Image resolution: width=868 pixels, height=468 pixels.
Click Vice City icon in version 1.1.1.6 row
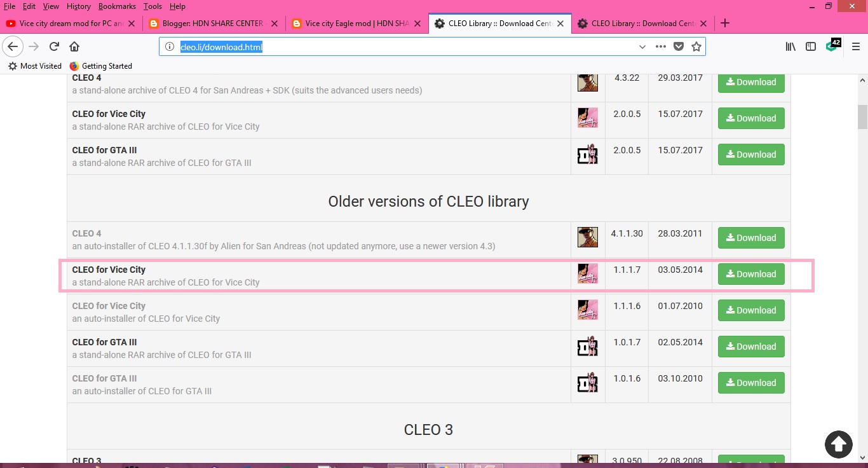pyautogui.click(x=587, y=310)
